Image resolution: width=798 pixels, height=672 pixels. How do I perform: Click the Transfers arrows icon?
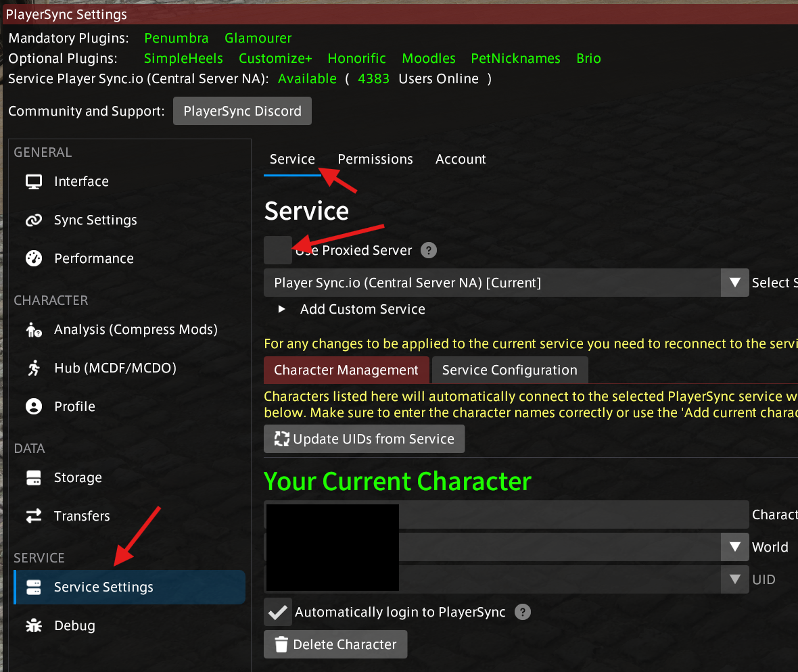coord(33,517)
